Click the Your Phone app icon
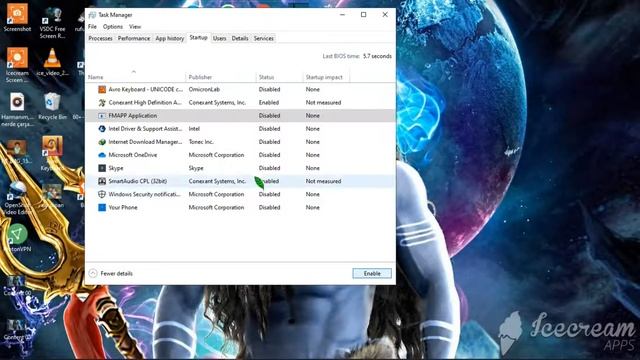Image resolution: width=640 pixels, height=360 pixels. pyautogui.click(x=102, y=207)
